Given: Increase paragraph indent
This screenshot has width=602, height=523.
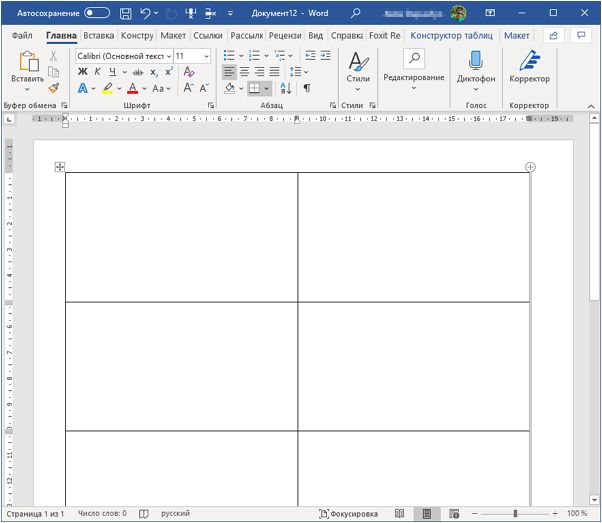Looking at the screenshot, I should [x=326, y=56].
